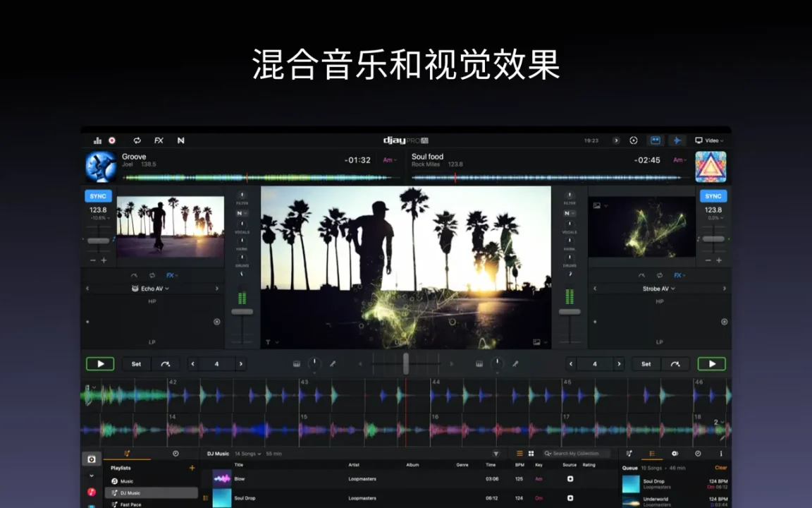Open left deck Am key dropdown

click(x=390, y=160)
